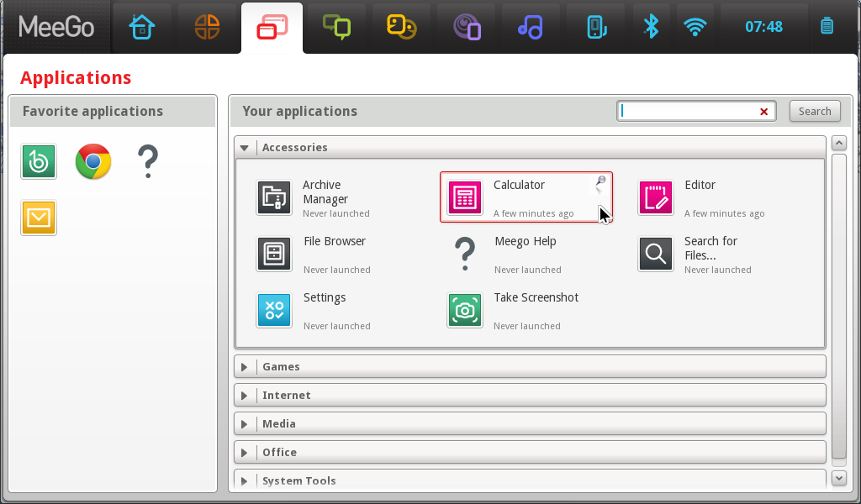The width and height of the screenshot is (861, 504).
Task: Click the Wi-Fi network icon
Action: (695, 27)
